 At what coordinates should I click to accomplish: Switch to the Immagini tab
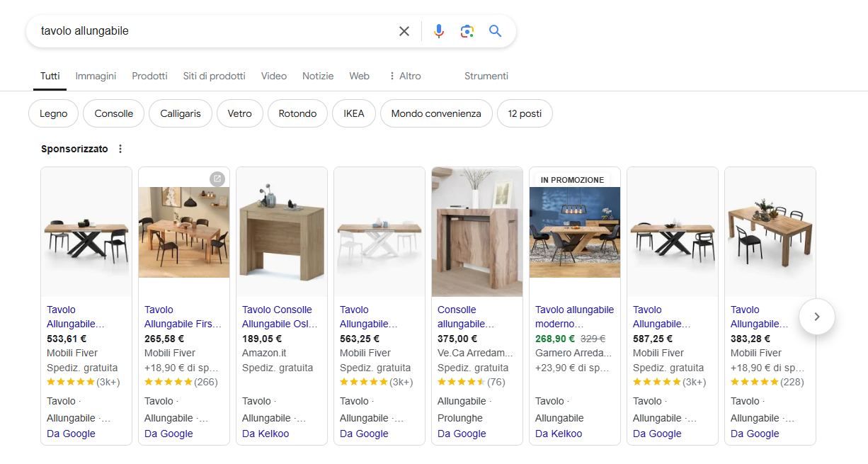[x=96, y=76]
